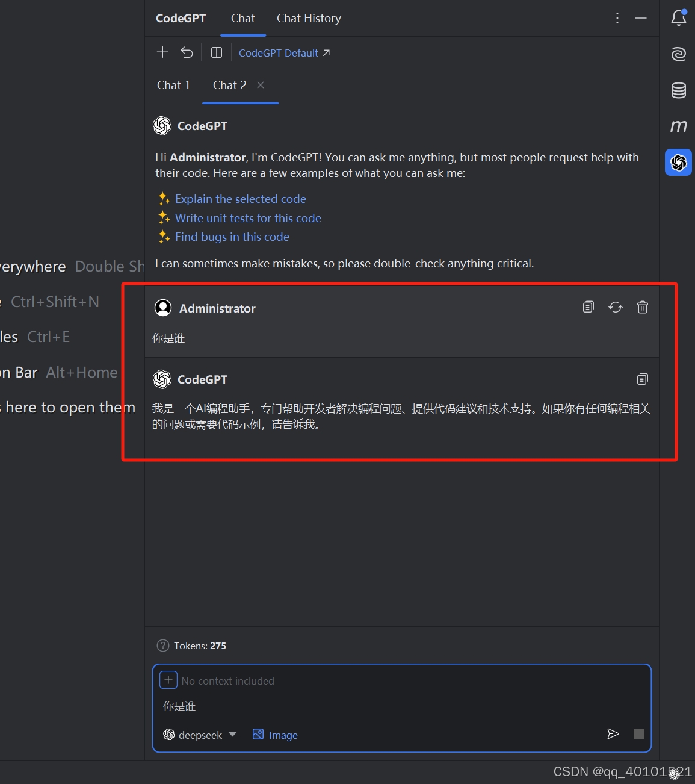
Task: Switch to the Chat 1 tab
Action: (x=173, y=86)
